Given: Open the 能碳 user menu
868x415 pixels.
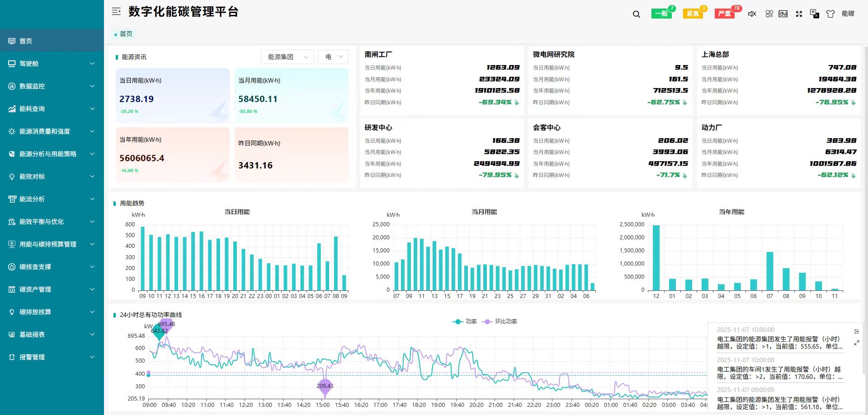Looking at the screenshot, I should (848, 14).
